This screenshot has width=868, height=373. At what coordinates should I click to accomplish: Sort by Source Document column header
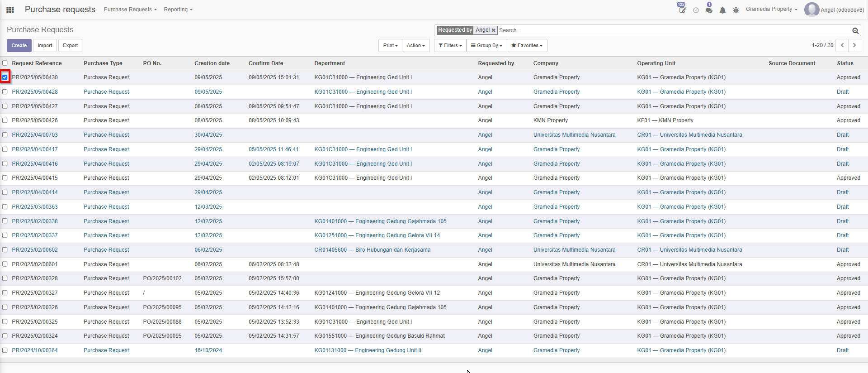[x=792, y=63]
